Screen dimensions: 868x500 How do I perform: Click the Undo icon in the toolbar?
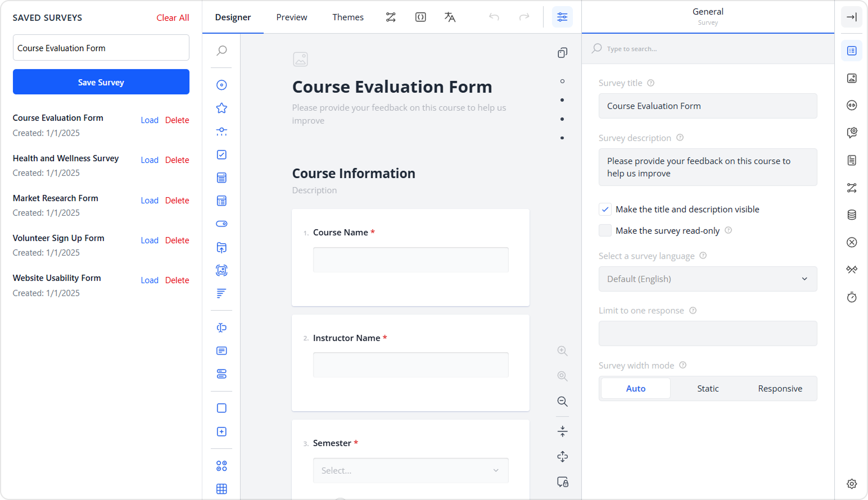(x=494, y=17)
